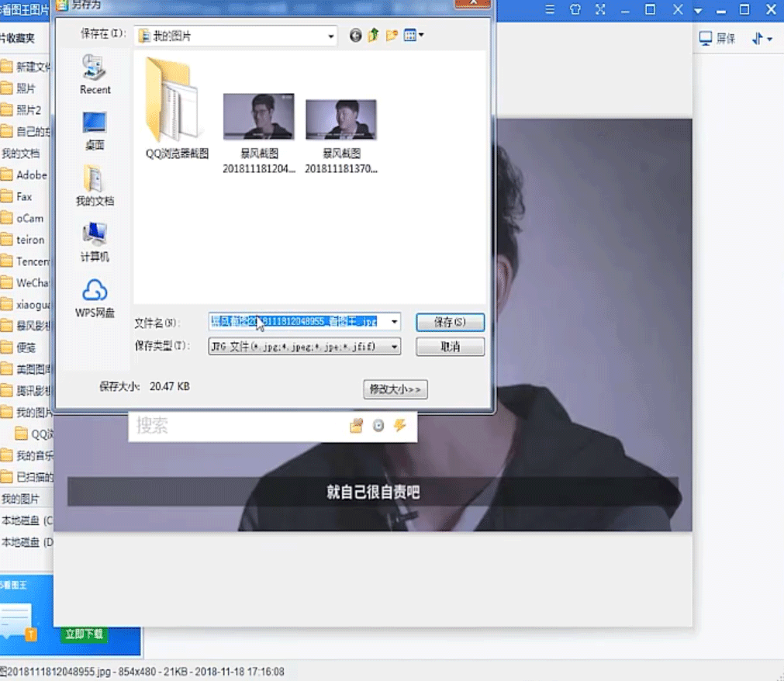The image size is (784, 681).
Task: Click the 取消 cancel button
Action: 450,347
